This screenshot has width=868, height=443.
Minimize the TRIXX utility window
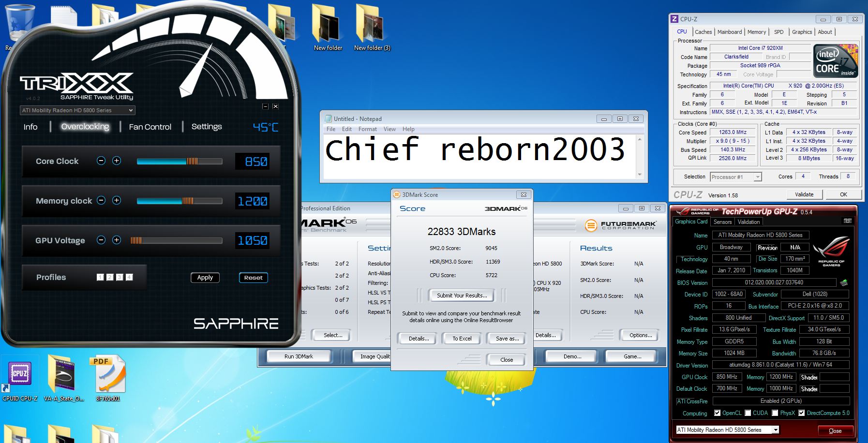(x=265, y=106)
